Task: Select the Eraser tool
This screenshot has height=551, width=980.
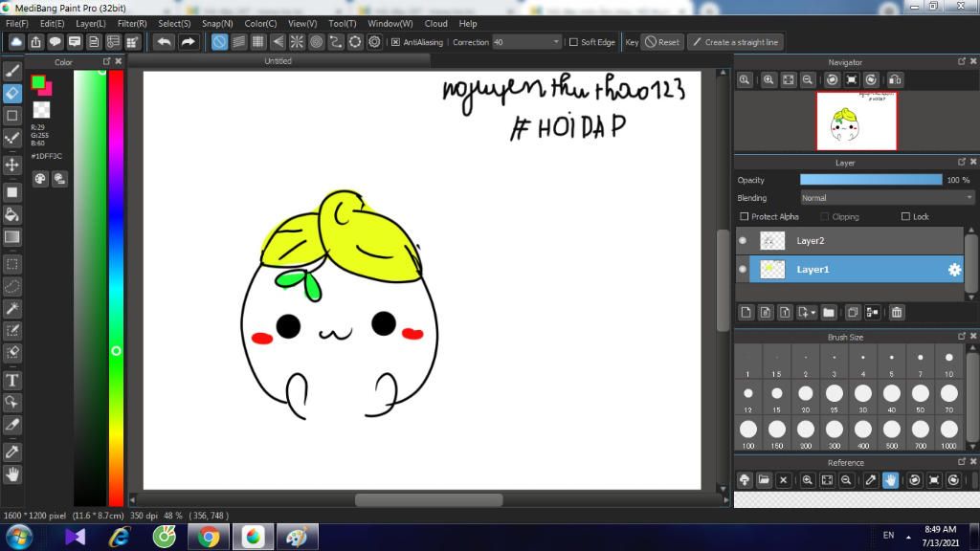Action: click(x=11, y=93)
